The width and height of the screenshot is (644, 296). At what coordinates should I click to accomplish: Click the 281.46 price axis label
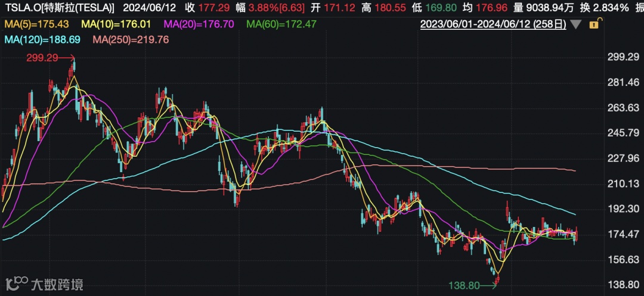click(623, 83)
